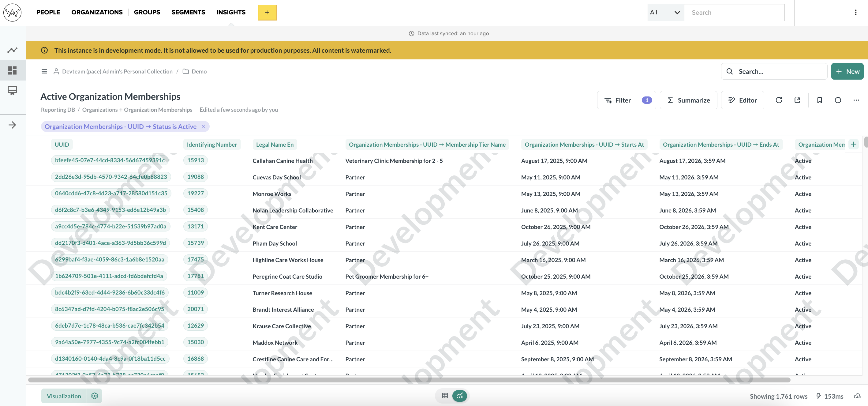Click the collection Search... field
868x406 pixels.
(774, 71)
